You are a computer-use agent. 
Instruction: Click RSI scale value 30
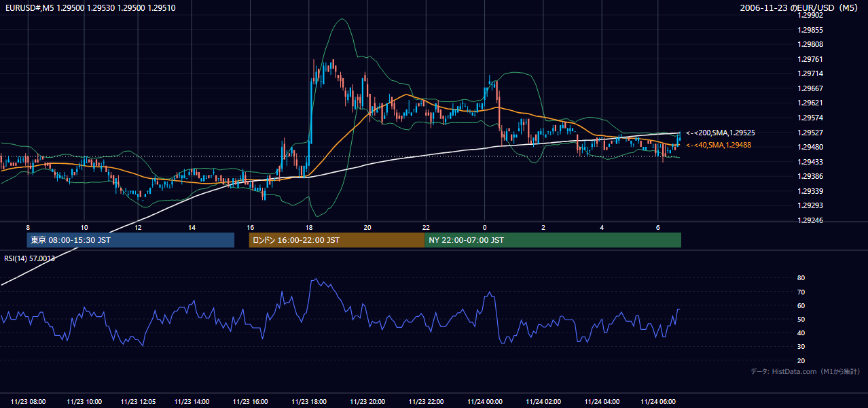pyautogui.click(x=801, y=347)
